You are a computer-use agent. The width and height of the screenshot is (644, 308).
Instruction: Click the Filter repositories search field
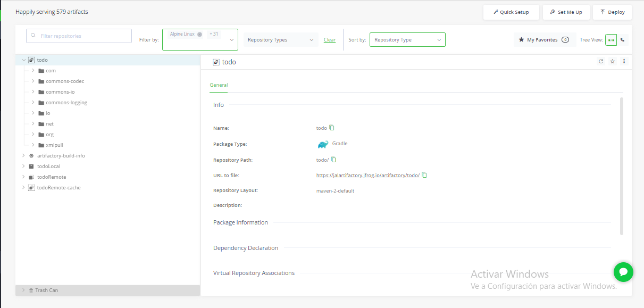click(79, 36)
